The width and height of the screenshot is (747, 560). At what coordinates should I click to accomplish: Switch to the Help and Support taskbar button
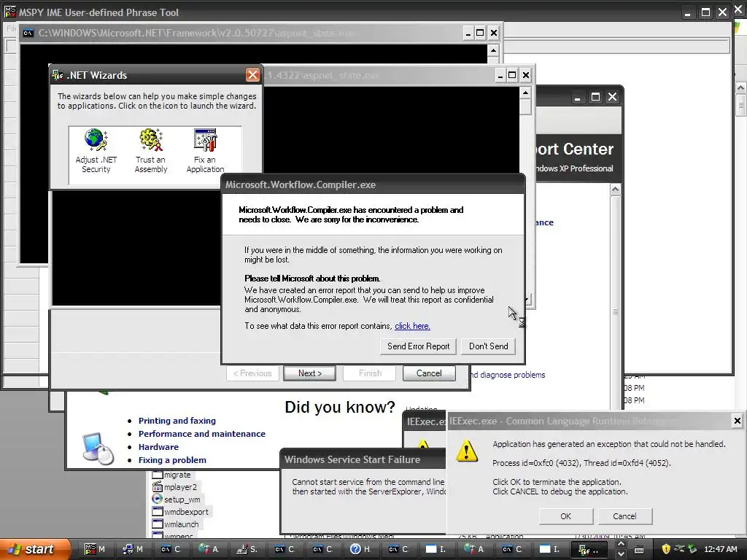click(360, 549)
